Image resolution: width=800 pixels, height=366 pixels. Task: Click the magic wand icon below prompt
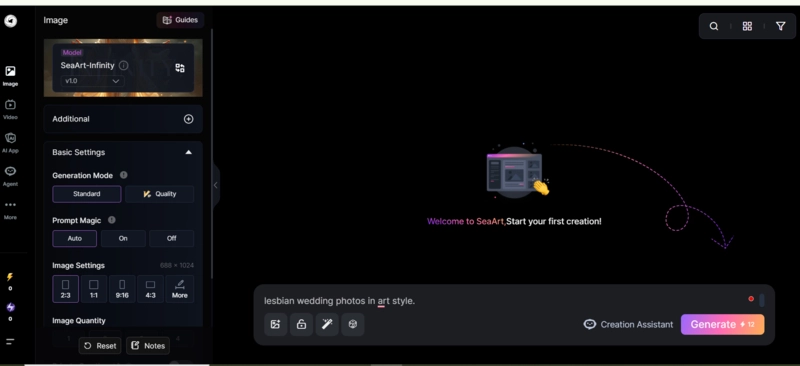[x=327, y=324]
